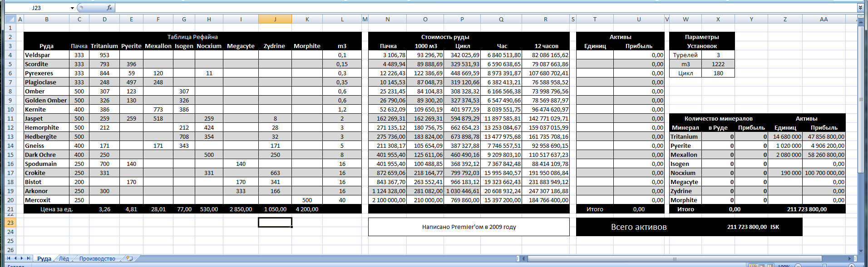Open the Производство sheet tab
Viewport: 868px width, 267px height.
coord(97,258)
